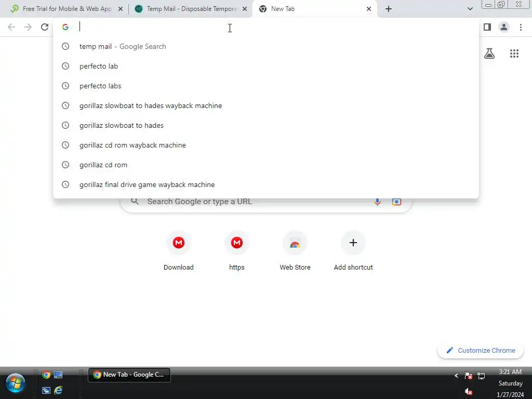Viewport: 532px width, 399px height.
Task: Open a new tab with plus button
Action: tap(389, 9)
